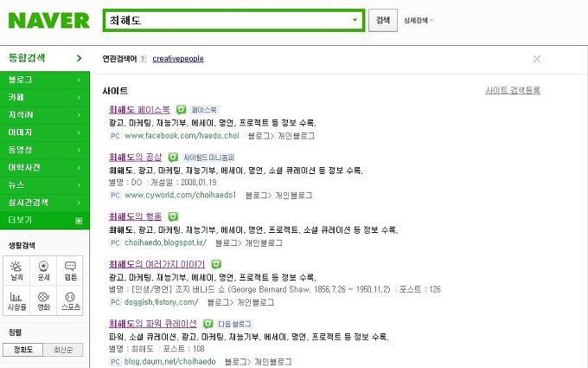Open the 시청률 ratings life search icon
This screenshot has height=368, width=588.
tap(16, 301)
